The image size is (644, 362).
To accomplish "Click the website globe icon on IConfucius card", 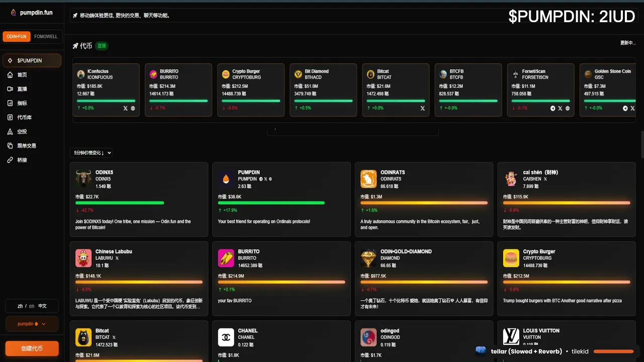I will pos(133,108).
